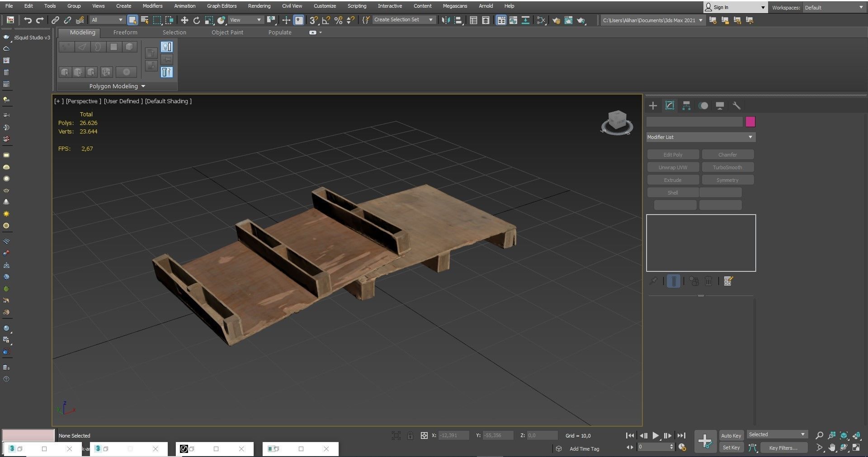Viewport: 868px width, 457px height.
Task: Click the Set Key button
Action: 731,447
